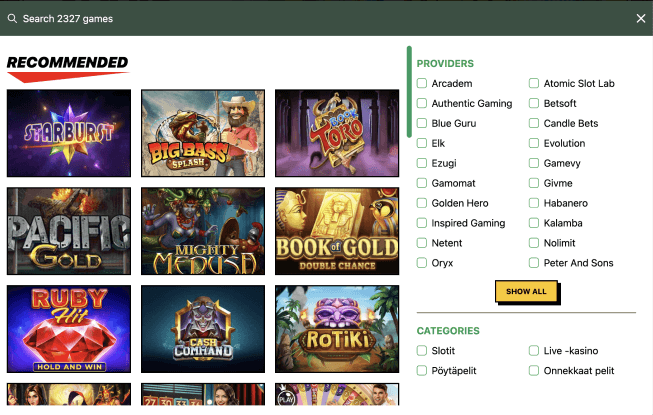Screen dimensions: 653x415
Task: Launch Ruby Hit Hold and Win
Action: pos(69,329)
